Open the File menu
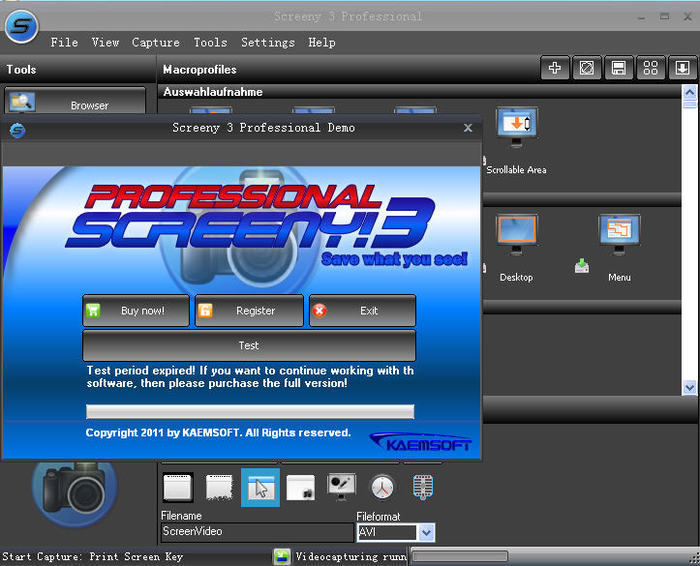This screenshot has height=566, width=700. click(x=64, y=42)
